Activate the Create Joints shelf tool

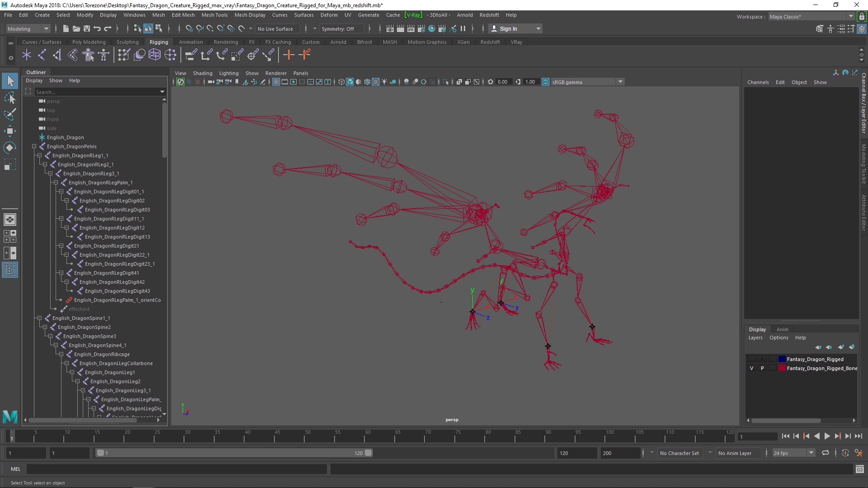pyautogui.click(x=42, y=55)
